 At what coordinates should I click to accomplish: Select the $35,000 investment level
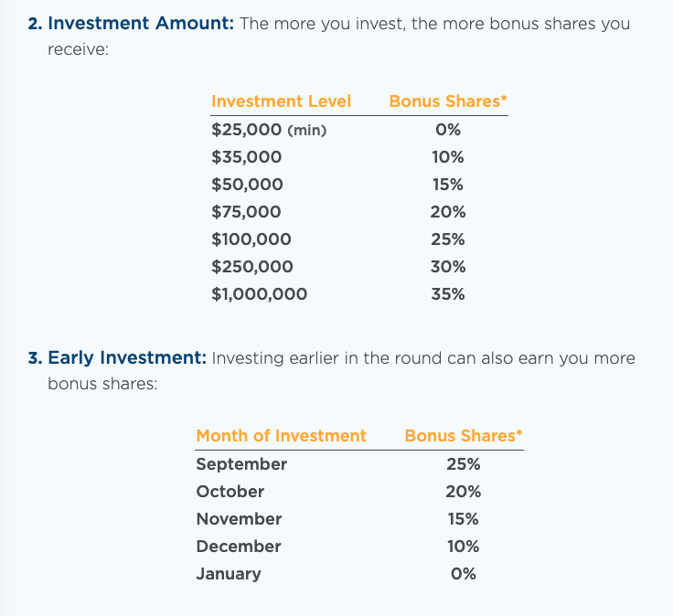click(246, 157)
